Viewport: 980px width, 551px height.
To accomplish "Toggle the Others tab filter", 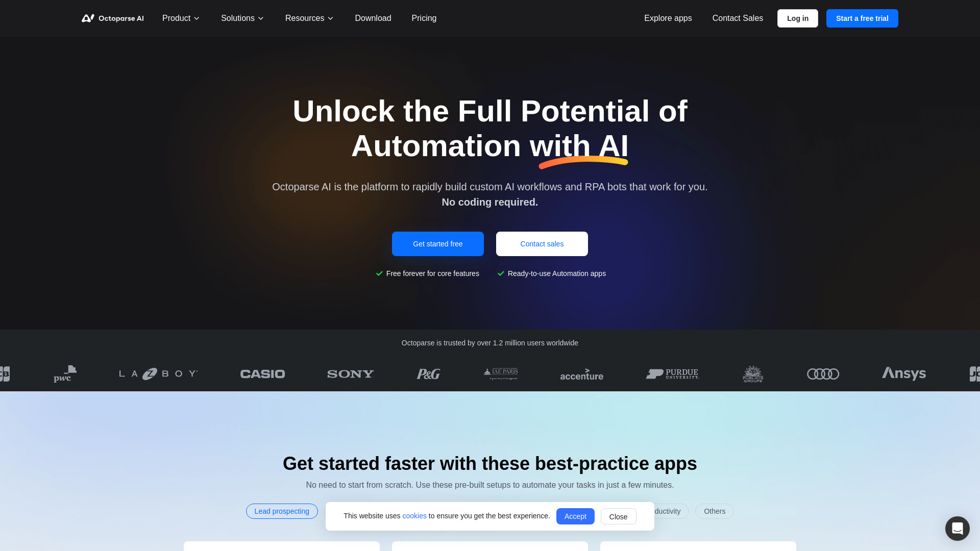I will tap(715, 511).
